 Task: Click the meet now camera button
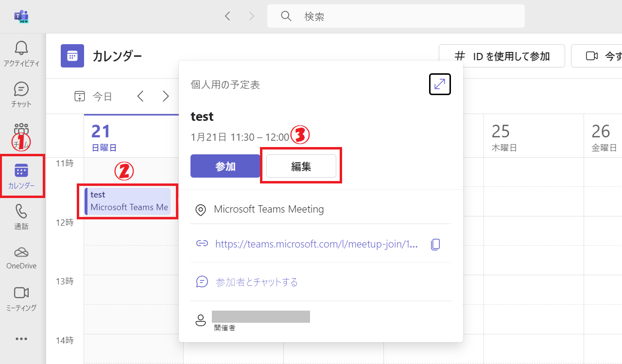(x=597, y=56)
